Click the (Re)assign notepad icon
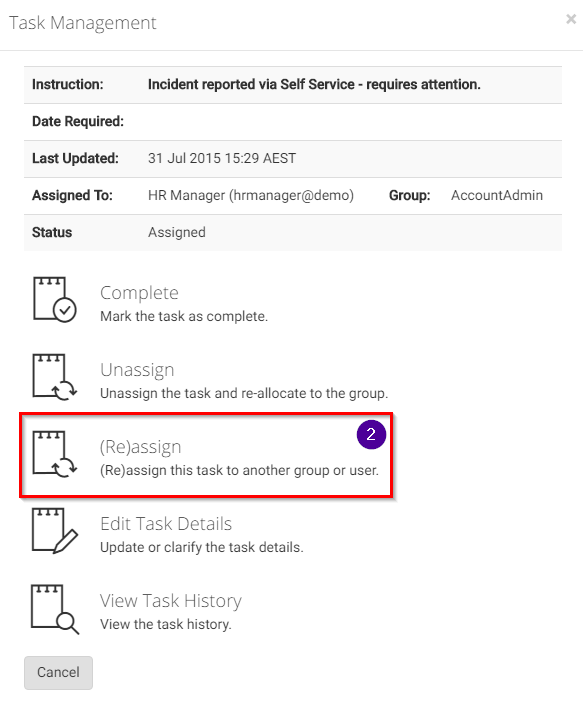 tap(55, 454)
